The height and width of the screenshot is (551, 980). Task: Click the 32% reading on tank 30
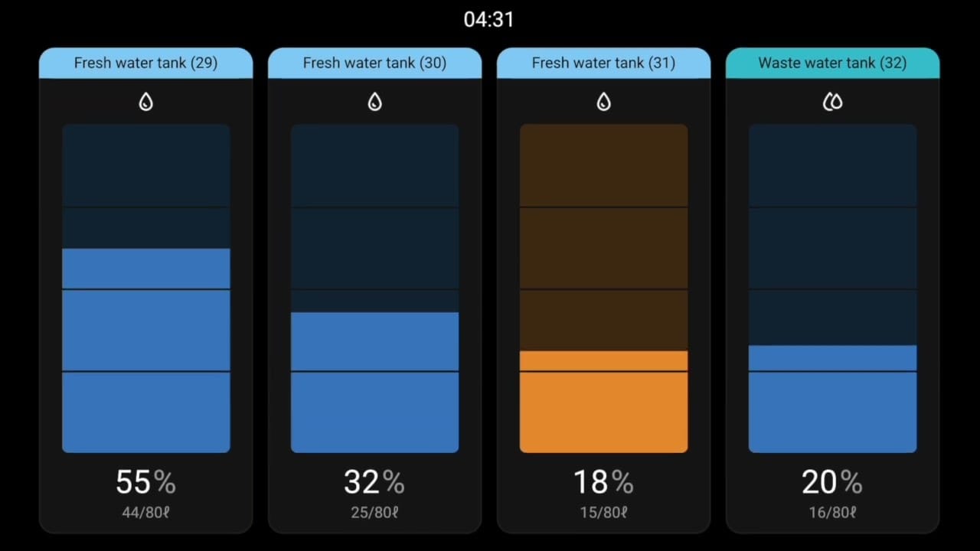coord(374,482)
